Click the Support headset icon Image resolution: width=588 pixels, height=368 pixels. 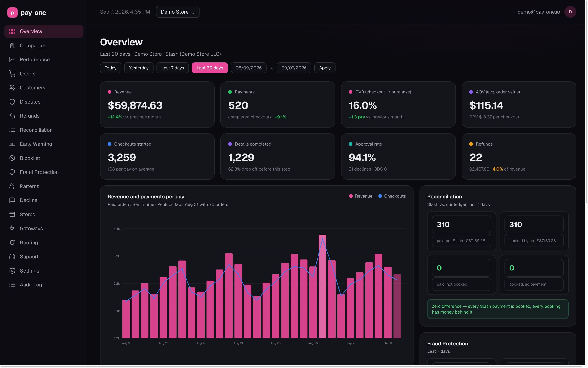pyautogui.click(x=12, y=256)
